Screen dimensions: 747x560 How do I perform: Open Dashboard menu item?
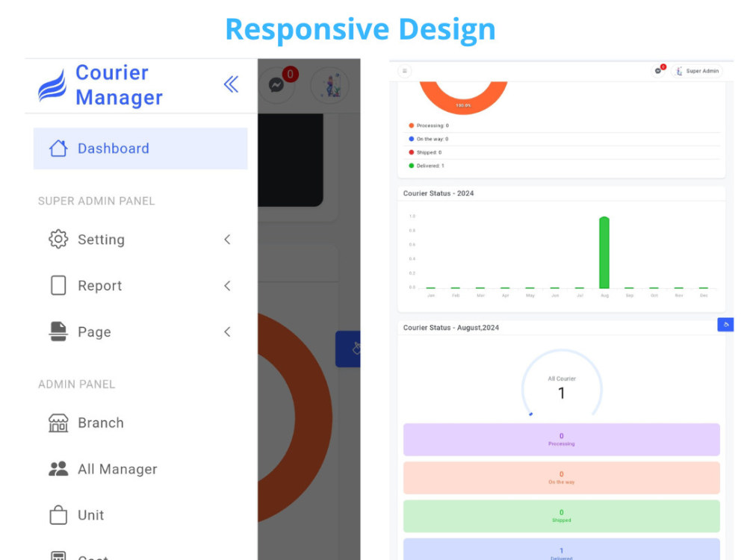click(140, 149)
